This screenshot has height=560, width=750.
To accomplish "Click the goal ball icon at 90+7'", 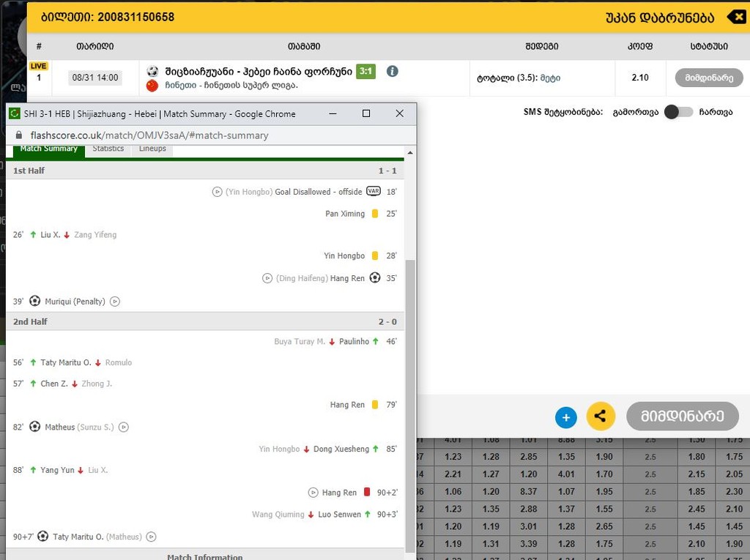I will point(43,536).
